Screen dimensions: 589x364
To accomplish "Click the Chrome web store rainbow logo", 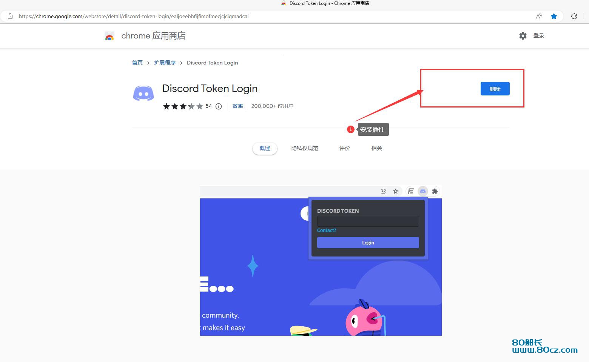I will (x=109, y=36).
